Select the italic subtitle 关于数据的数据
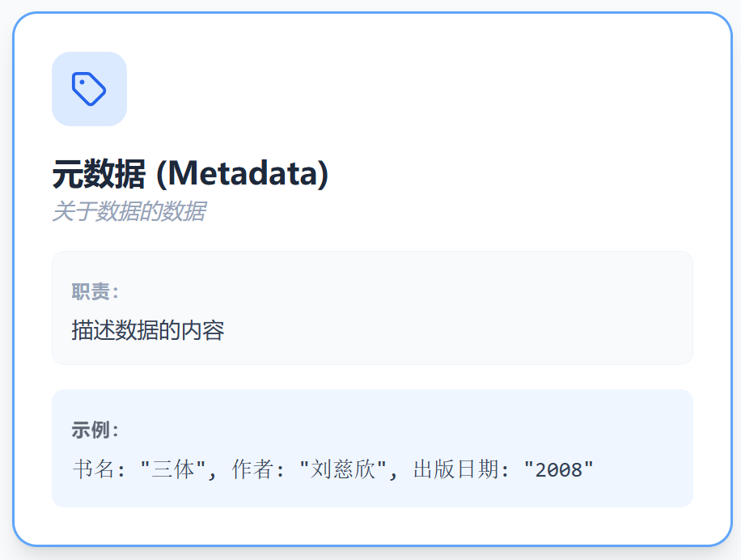741x560 pixels. coord(129,211)
